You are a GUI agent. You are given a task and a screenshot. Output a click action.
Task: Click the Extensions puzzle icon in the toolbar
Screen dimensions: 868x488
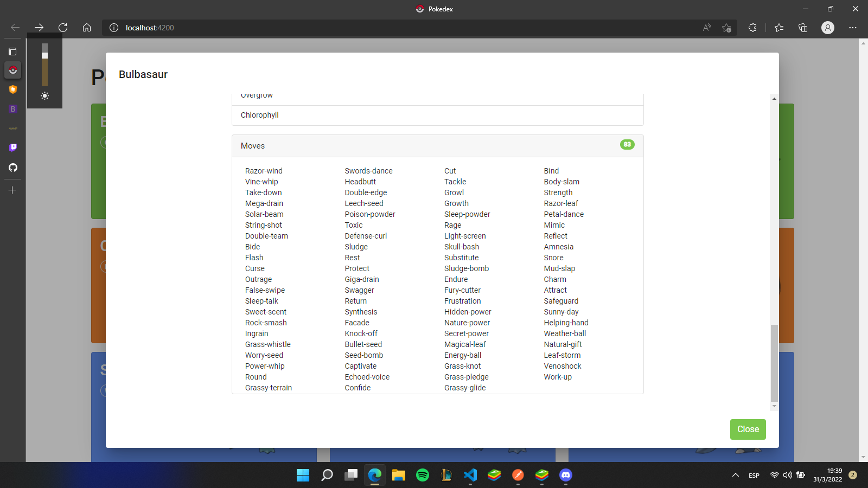[x=753, y=28]
